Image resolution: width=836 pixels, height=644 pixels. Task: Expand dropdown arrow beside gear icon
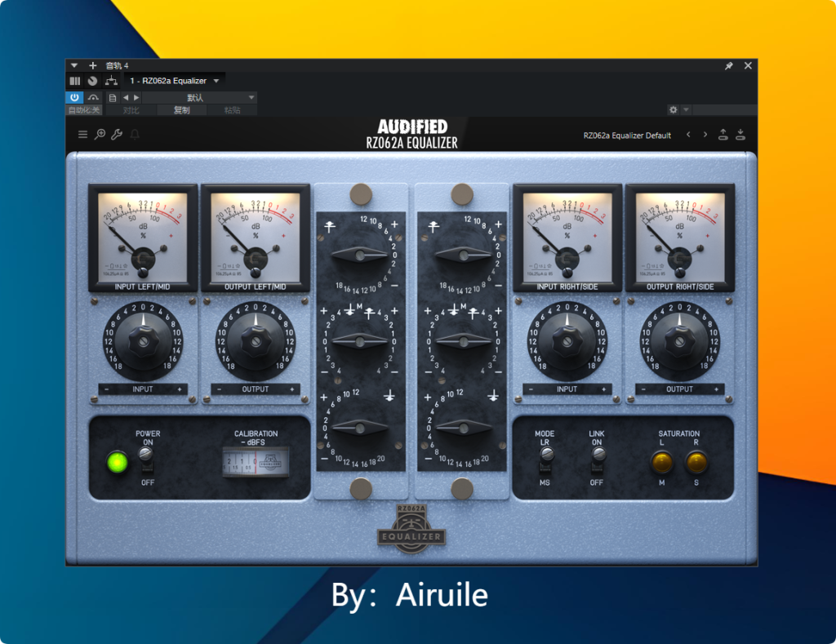click(x=686, y=110)
